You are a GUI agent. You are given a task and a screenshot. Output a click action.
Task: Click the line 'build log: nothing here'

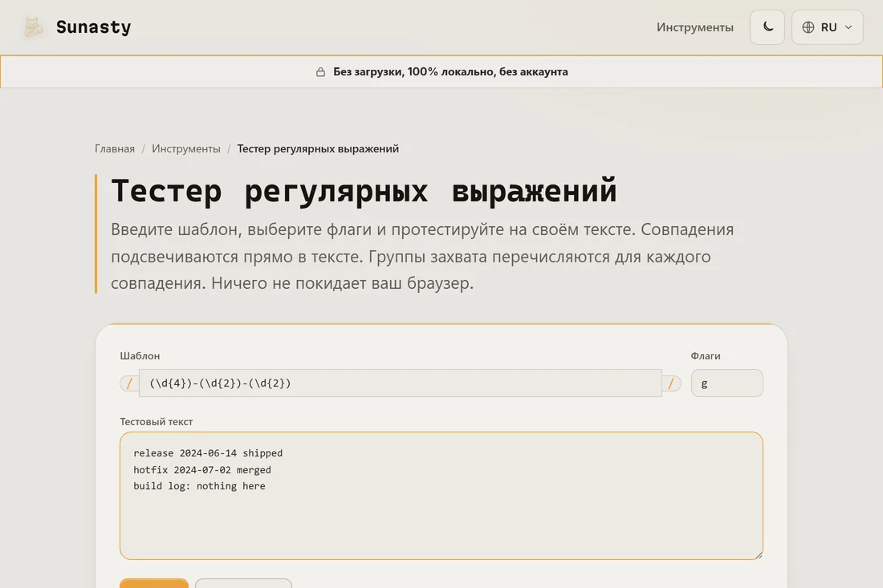pos(199,486)
